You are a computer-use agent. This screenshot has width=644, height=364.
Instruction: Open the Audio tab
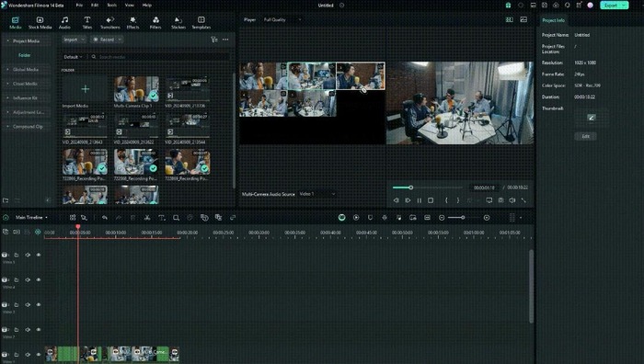point(64,23)
